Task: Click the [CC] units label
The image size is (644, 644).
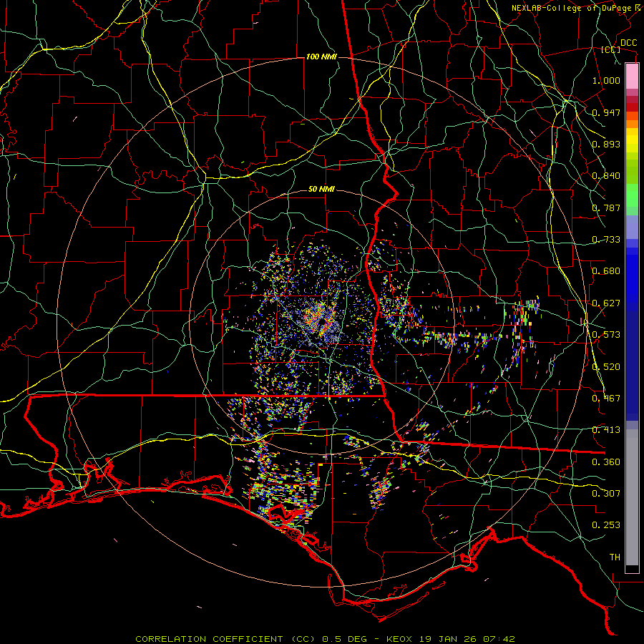Action: (x=610, y=50)
